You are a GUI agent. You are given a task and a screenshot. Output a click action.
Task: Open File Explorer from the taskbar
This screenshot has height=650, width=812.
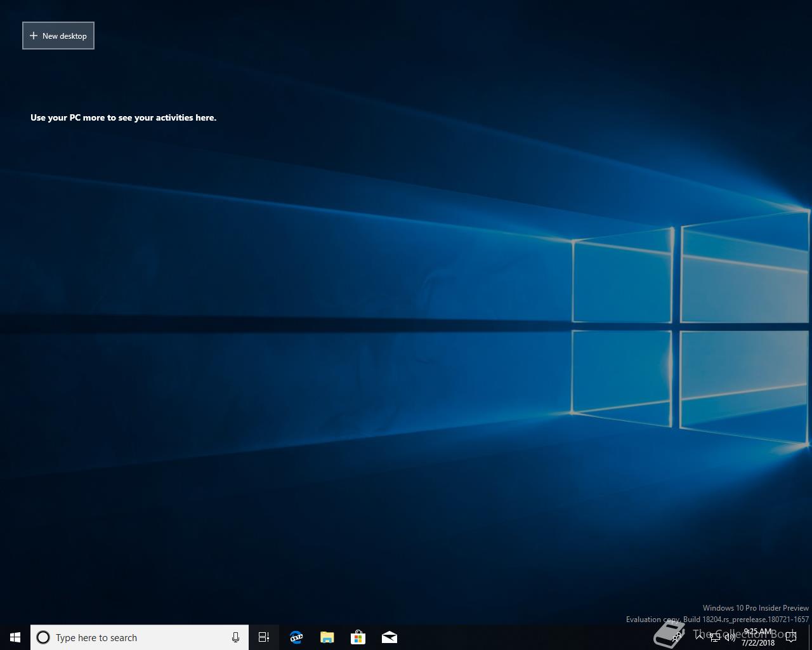327,637
